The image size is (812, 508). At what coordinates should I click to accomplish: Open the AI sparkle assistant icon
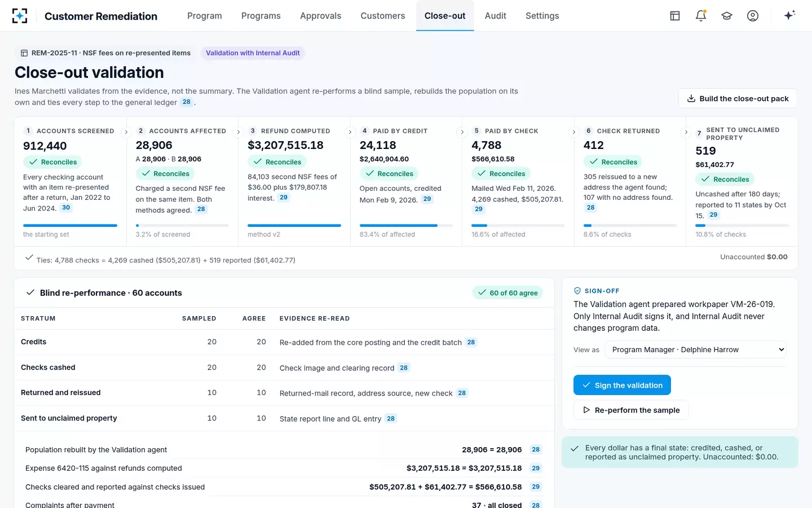(789, 15)
